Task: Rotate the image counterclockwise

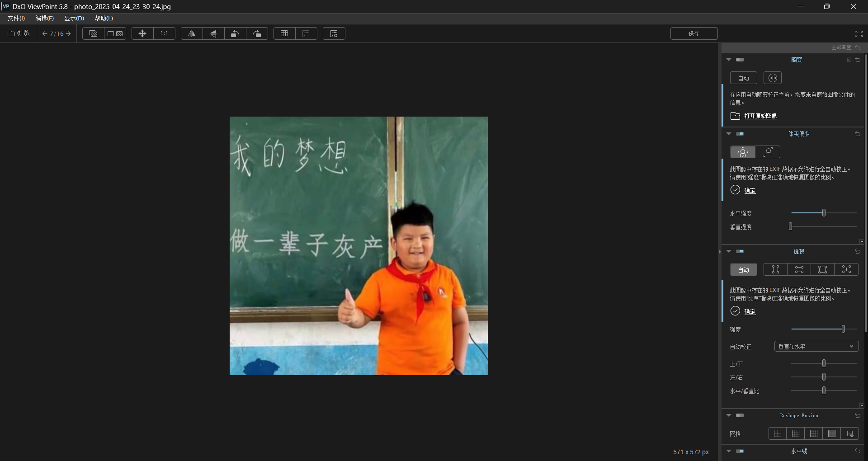Action: (x=235, y=33)
